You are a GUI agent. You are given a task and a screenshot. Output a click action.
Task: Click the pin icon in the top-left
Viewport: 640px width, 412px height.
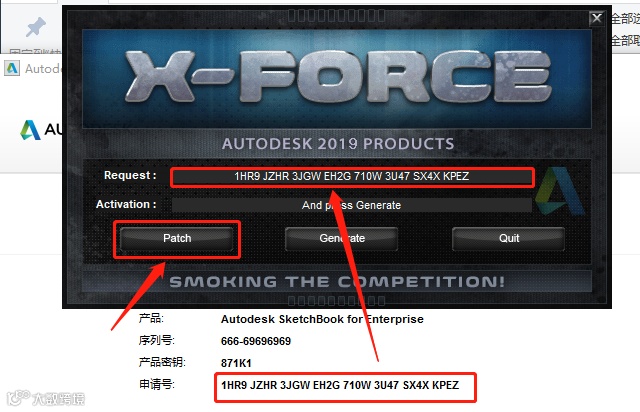[x=36, y=27]
